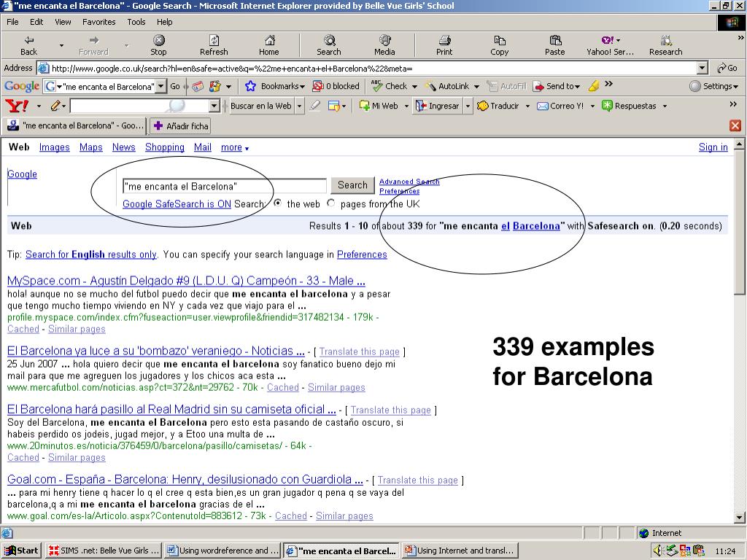Open MySpace.com Agustín Delgado result

pos(186,281)
